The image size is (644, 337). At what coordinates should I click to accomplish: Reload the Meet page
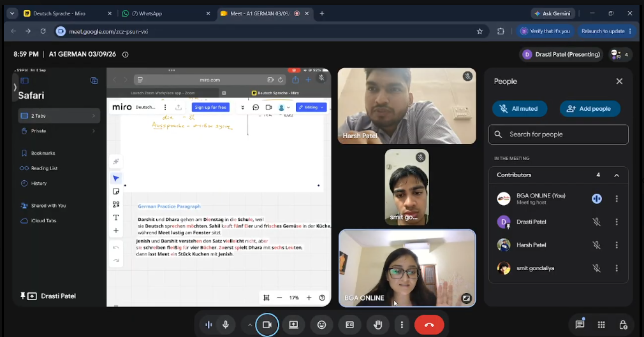(x=43, y=31)
